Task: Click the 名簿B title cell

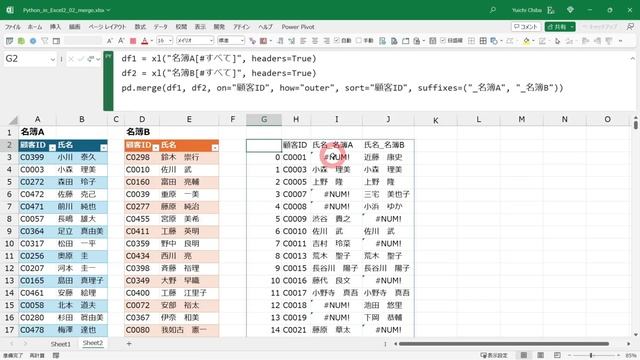Action: click(x=142, y=132)
